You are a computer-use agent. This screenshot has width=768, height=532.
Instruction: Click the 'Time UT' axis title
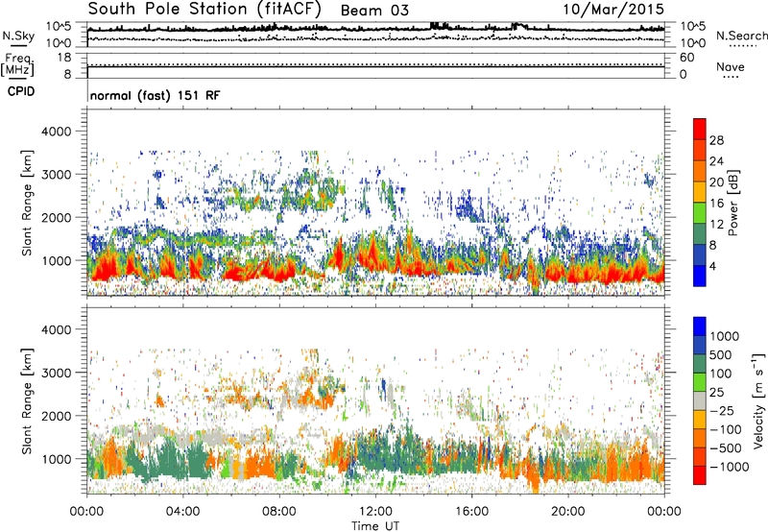point(375,526)
